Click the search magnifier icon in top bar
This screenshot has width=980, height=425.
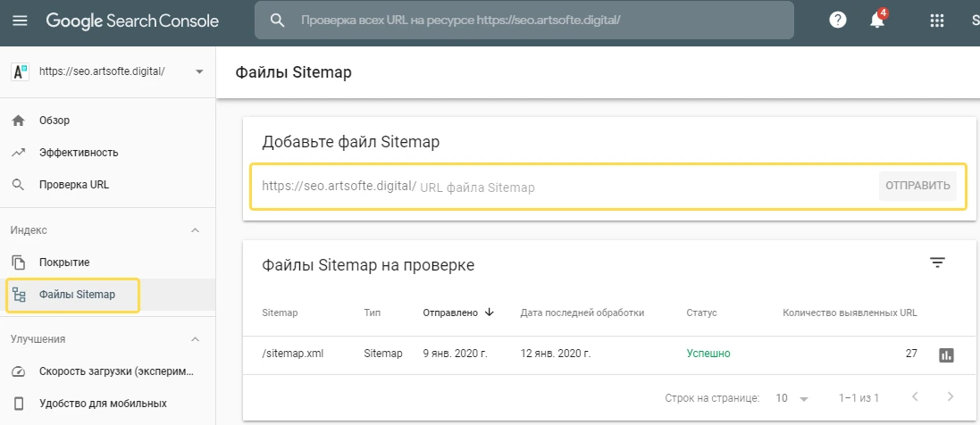pyautogui.click(x=277, y=20)
